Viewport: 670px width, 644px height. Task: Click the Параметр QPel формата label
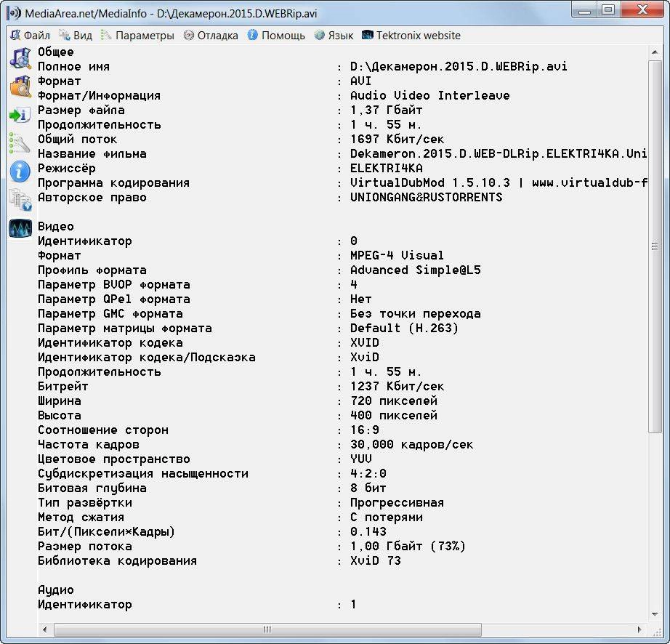pos(114,299)
